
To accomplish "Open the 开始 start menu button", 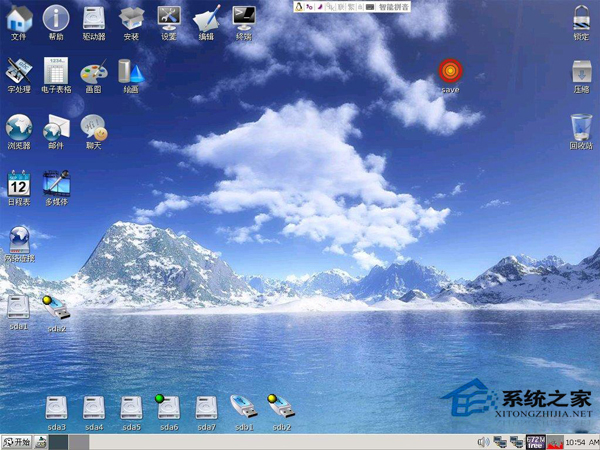I will pyautogui.click(x=17, y=441).
